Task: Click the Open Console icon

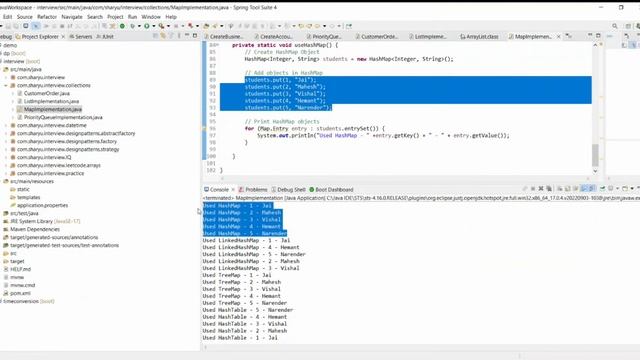Action: pyautogui.click(x=625, y=189)
